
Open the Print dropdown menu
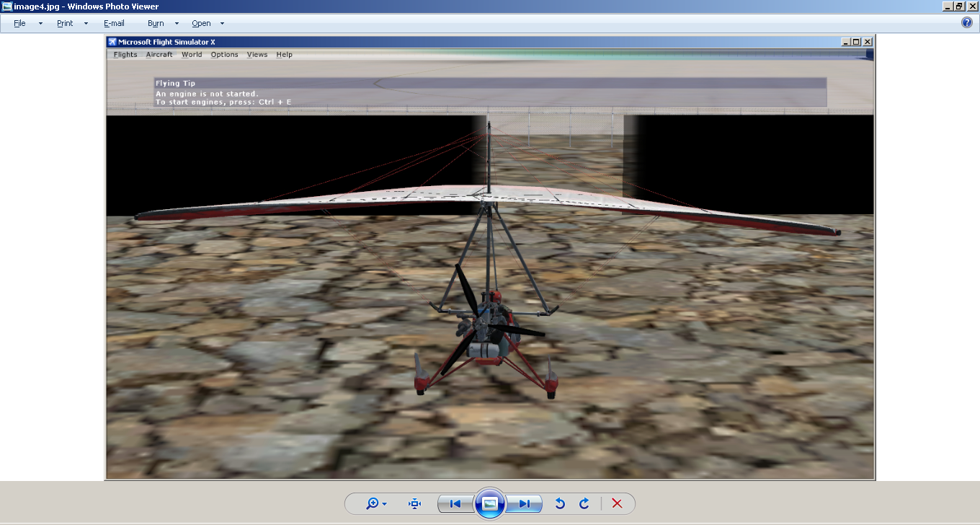pos(72,23)
